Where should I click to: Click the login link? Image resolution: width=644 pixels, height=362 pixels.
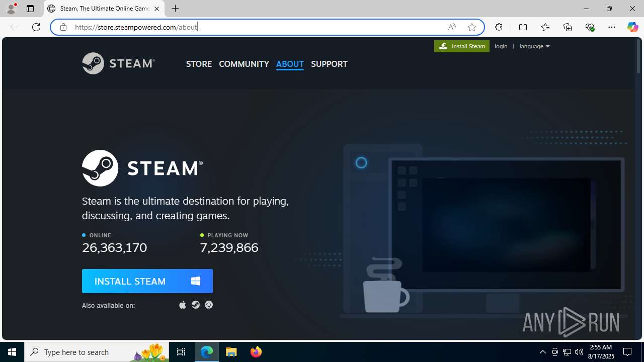point(501,46)
